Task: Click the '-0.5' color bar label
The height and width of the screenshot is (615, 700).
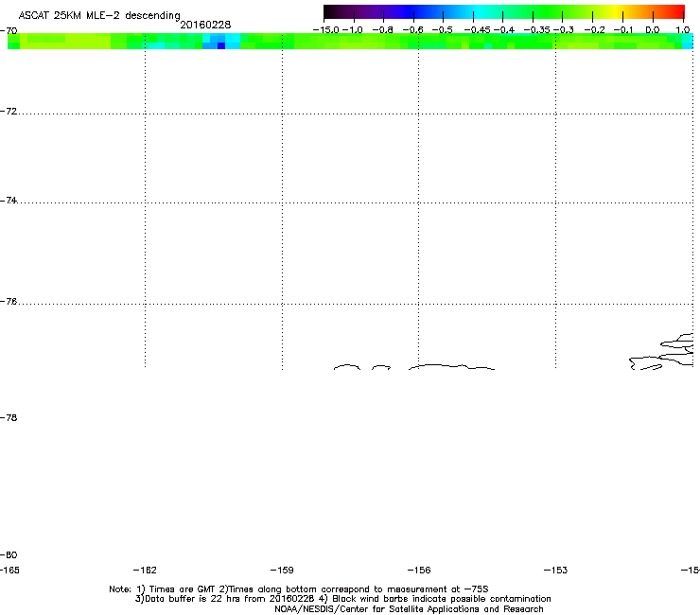Action: click(443, 30)
